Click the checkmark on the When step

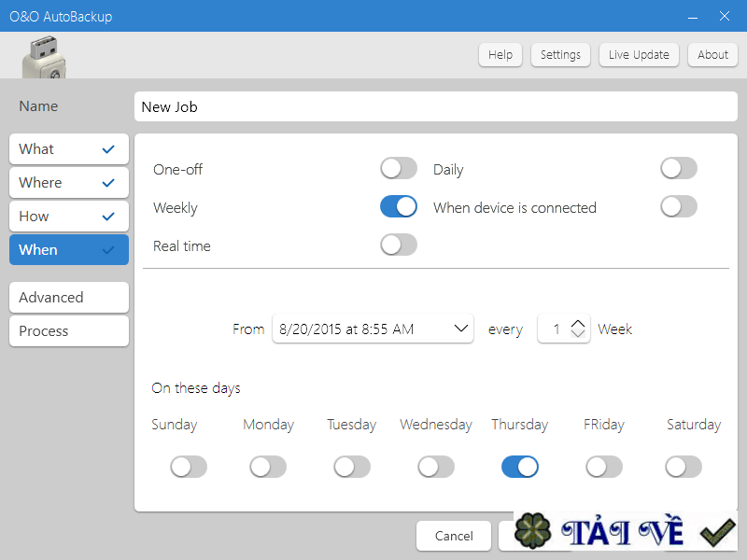[109, 249]
